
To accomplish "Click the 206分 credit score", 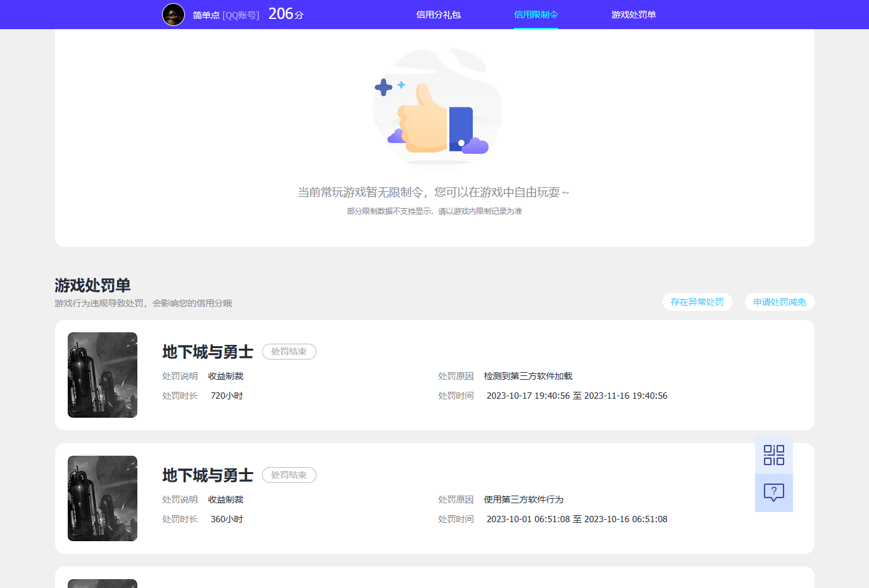I will pos(285,14).
